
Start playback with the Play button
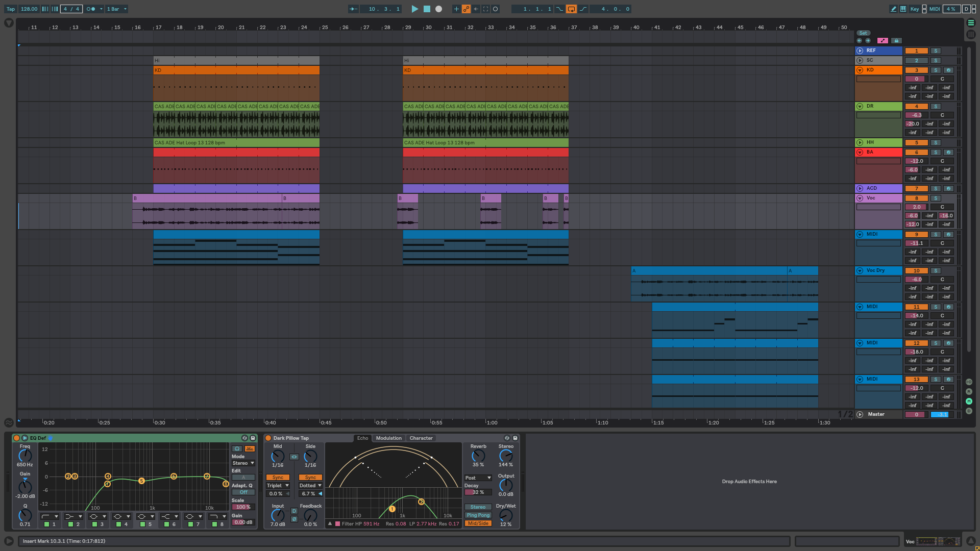point(414,9)
